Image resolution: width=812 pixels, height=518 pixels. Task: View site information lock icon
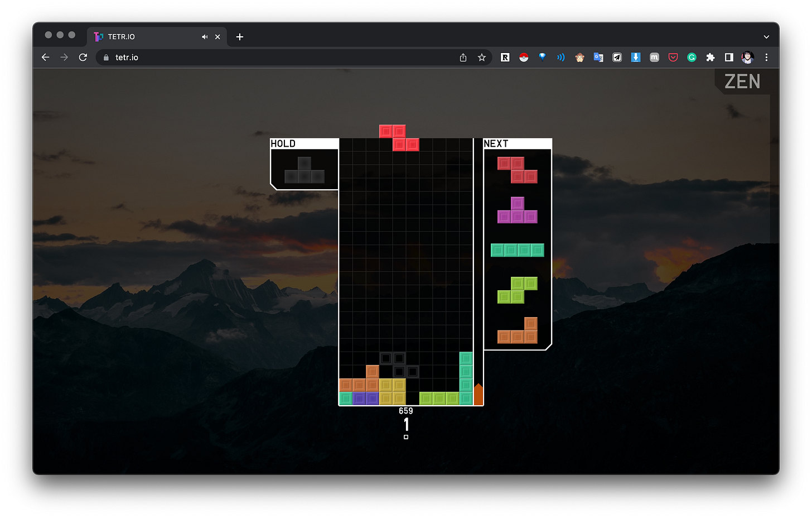pos(107,57)
